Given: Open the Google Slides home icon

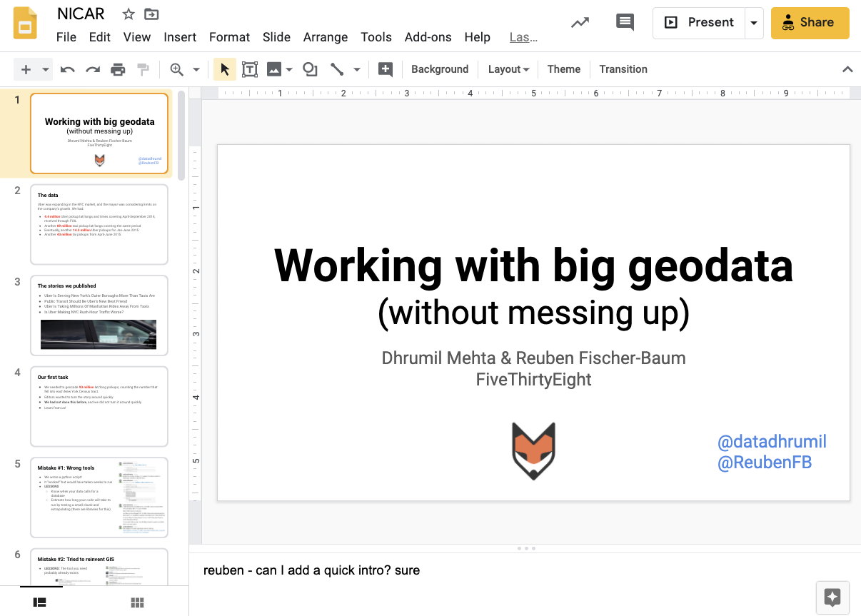Looking at the screenshot, I should pyautogui.click(x=26, y=23).
